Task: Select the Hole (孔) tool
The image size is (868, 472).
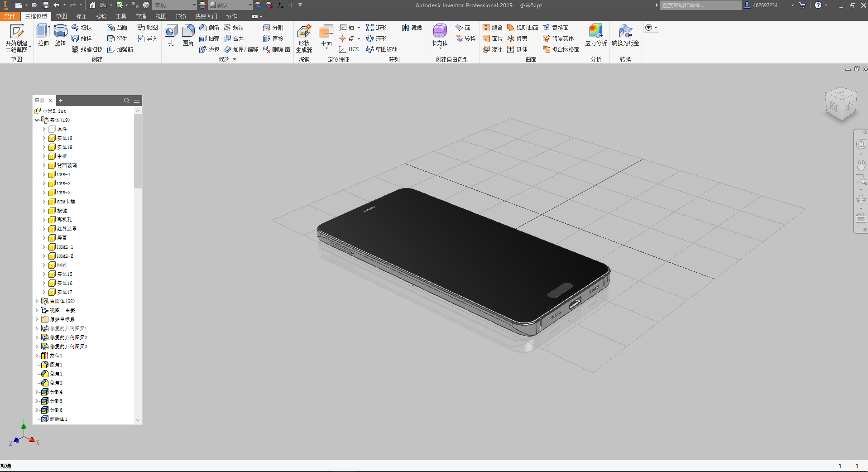Action: [x=171, y=32]
